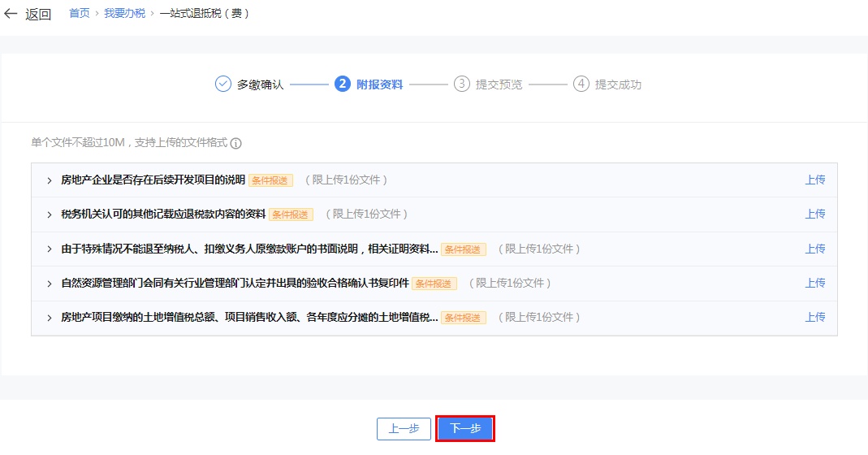Screen dimensions: 868x455
Task: Click the step 2 附报资料 circle icon
Action: (x=343, y=84)
